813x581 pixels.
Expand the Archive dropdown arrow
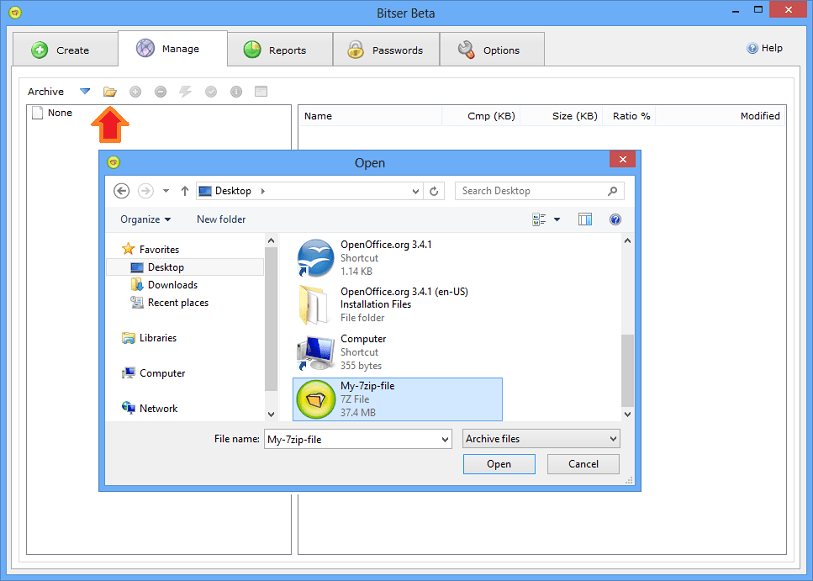[x=85, y=92]
